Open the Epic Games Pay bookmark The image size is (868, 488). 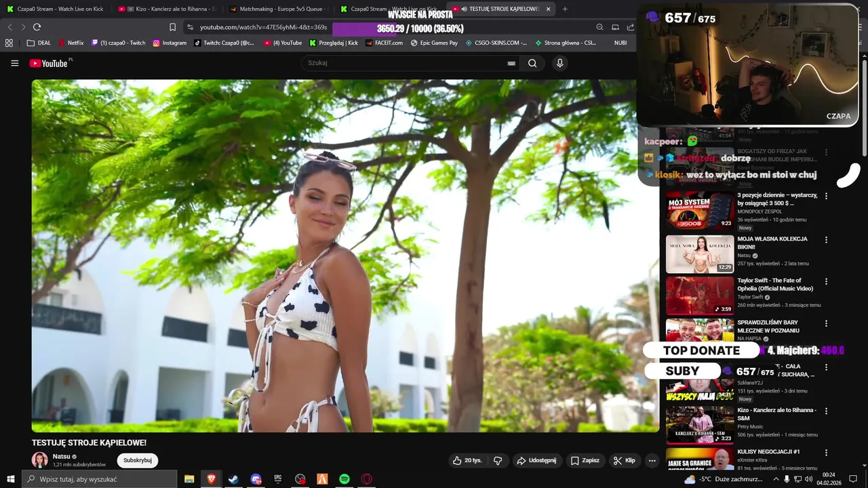tap(434, 43)
